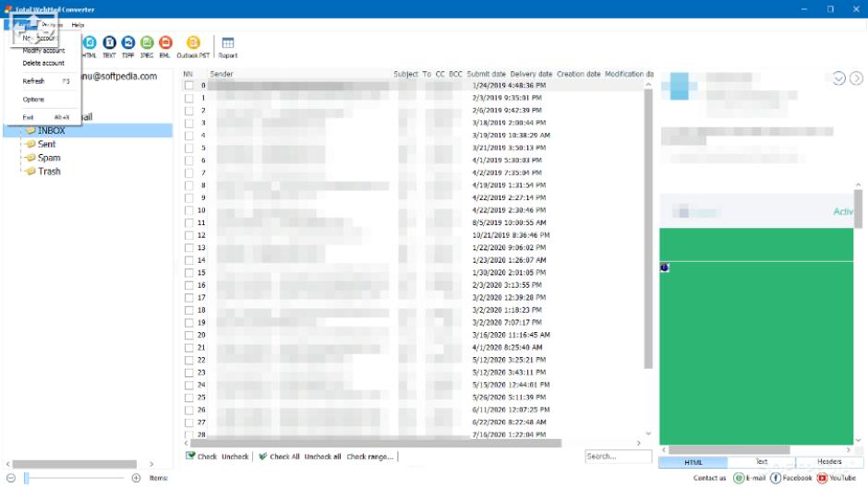This screenshot has height=488, width=868.
Task: Click the Submit date column header
Action: click(x=486, y=74)
